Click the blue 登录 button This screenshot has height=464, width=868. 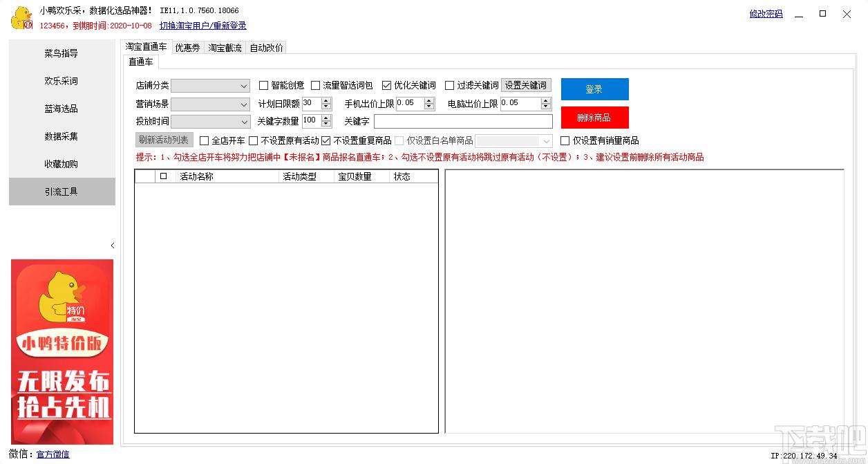(594, 89)
